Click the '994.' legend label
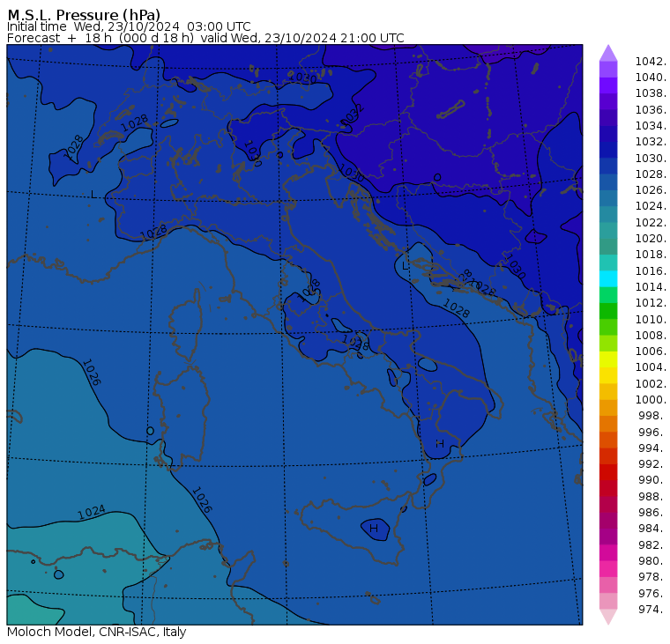Viewport: 670px width, 644px height. pos(652,448)
